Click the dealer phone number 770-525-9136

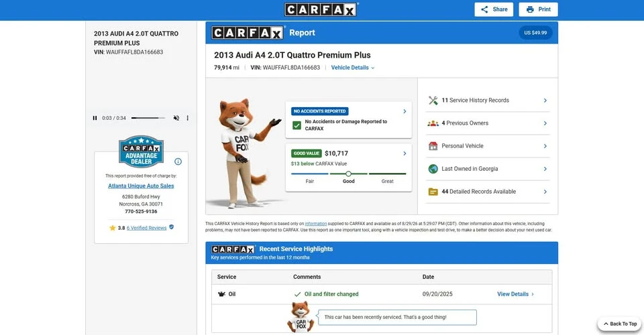141,212
